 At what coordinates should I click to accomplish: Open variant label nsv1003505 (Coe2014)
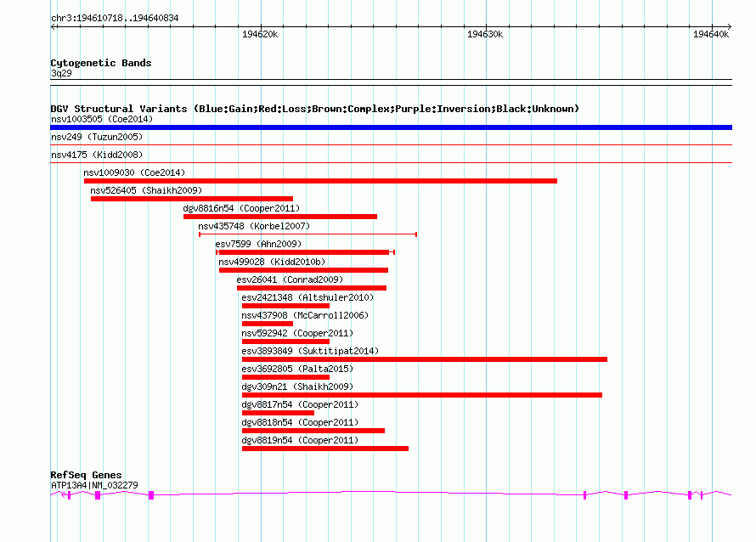(x=102, y=119)
